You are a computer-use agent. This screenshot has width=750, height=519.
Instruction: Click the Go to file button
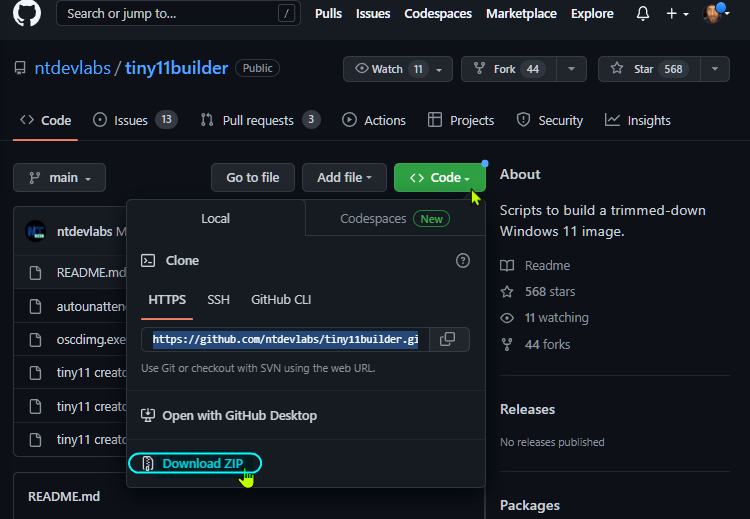coord(253,177)
